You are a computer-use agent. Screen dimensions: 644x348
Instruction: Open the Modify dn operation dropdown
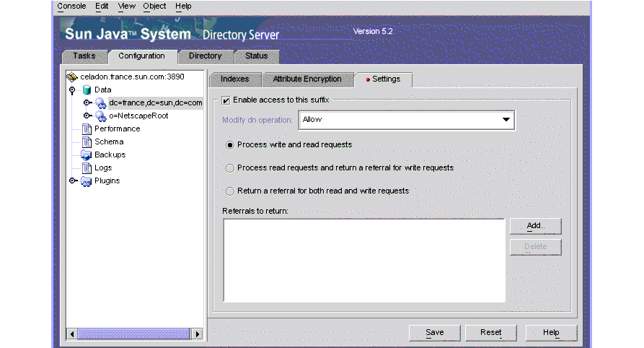[x=407, y=120]
